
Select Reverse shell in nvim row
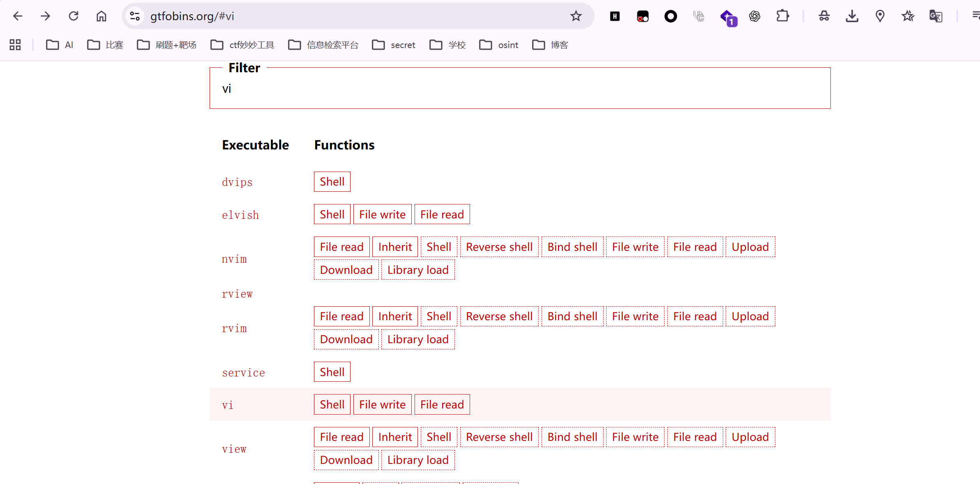pyautogui.click(x=499, y=247)
